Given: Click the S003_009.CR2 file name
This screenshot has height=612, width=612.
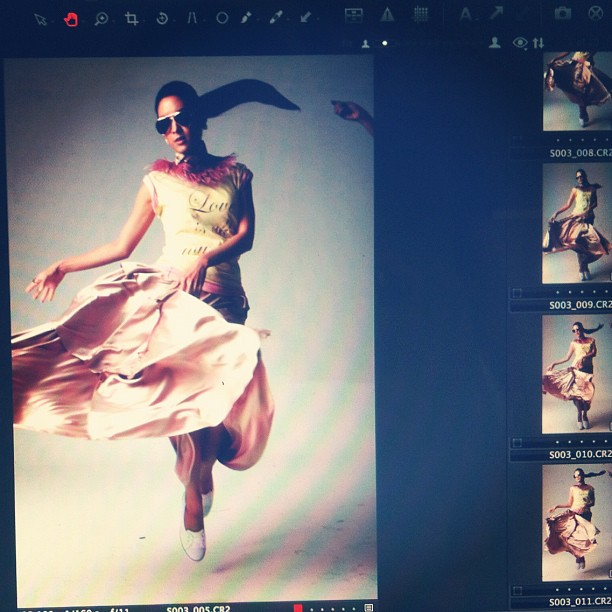Looking at the screenshot, I should 580,304.
